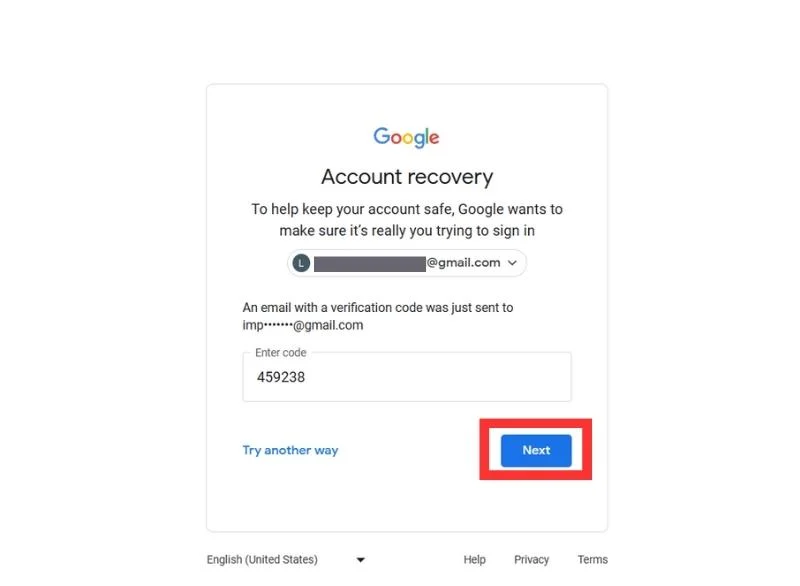Screen dimensions: 800x586
Task: Expand the account chevron beside @gmail.com
Action: pos(512,263)
